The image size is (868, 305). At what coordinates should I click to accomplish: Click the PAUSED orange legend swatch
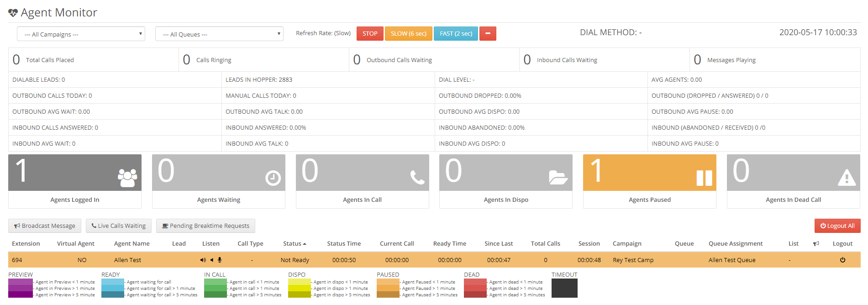click(388, 288)
